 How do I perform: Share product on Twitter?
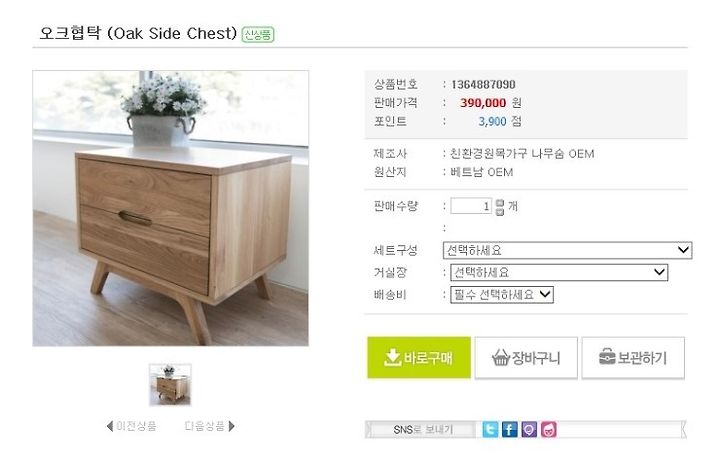pyautogui.click(x=490, y=430)
